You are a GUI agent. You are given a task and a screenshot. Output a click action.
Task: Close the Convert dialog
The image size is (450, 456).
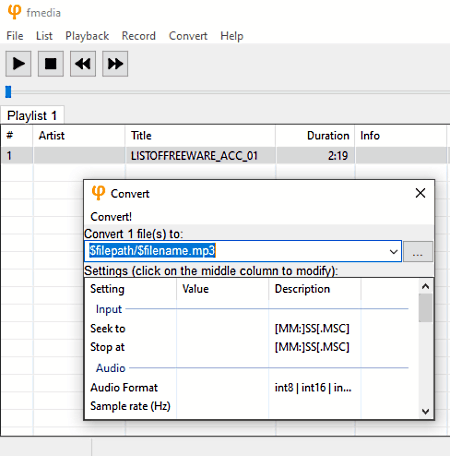click(420, 193)
